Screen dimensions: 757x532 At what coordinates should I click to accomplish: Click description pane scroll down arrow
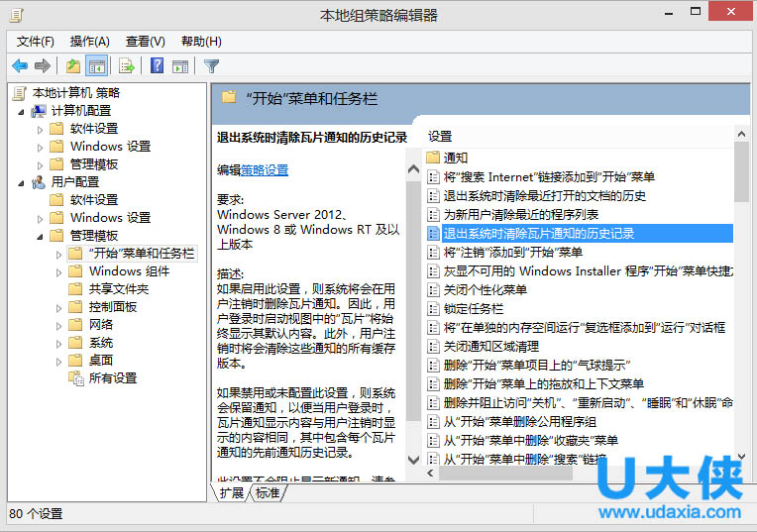tap(413, 460)
